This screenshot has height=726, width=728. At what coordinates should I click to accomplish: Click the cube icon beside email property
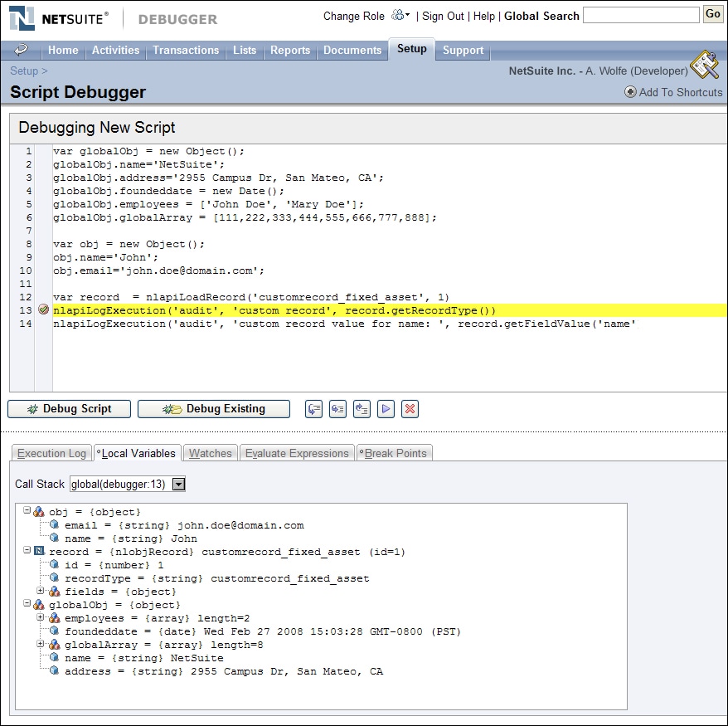click(x=55, y=524)
